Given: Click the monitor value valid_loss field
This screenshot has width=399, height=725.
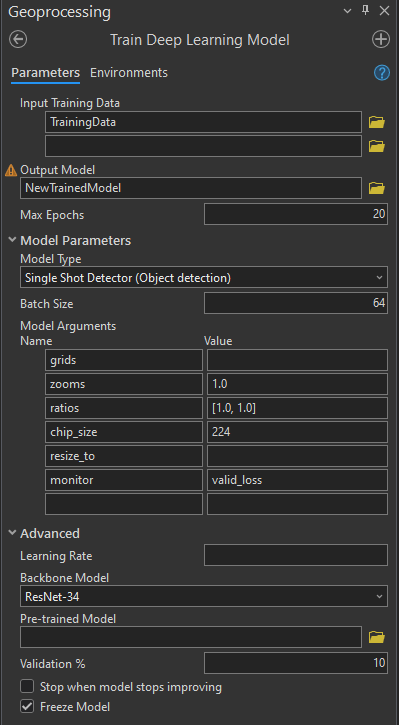Looking at the screenshot, I should (297, 480).
